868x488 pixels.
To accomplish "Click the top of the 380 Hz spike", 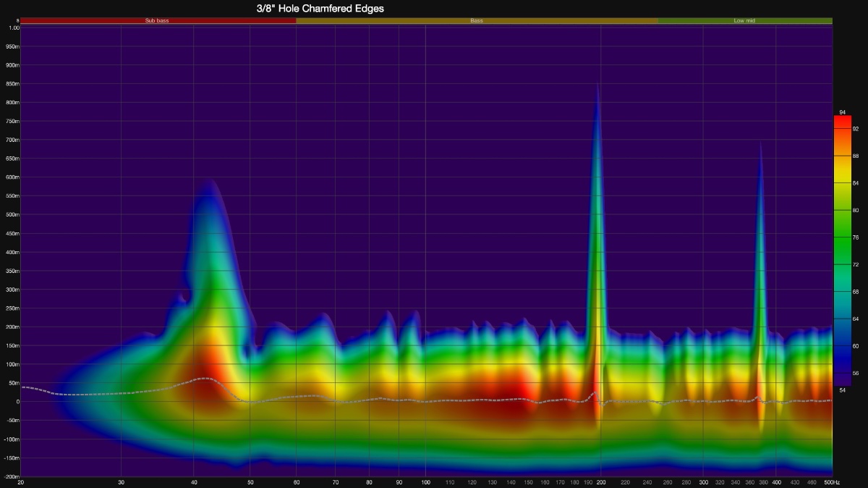I will pyautogui.click(x=760, y=143).
